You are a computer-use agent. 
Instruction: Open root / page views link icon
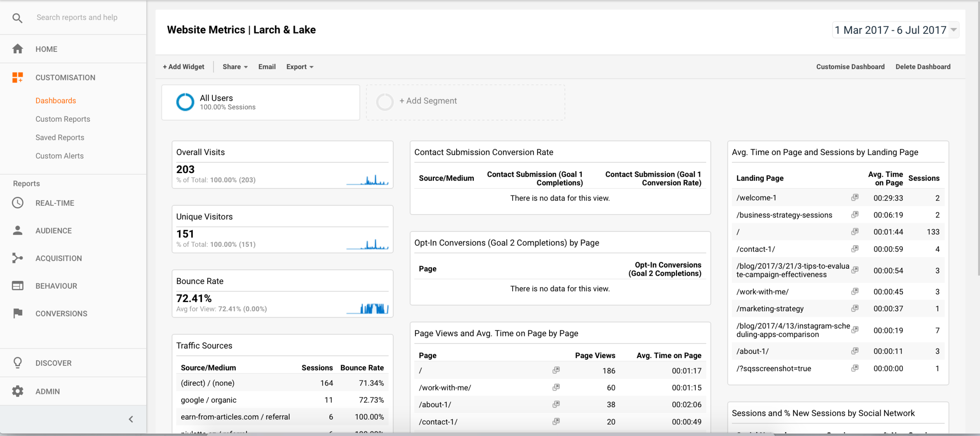[x=556, y=370]
